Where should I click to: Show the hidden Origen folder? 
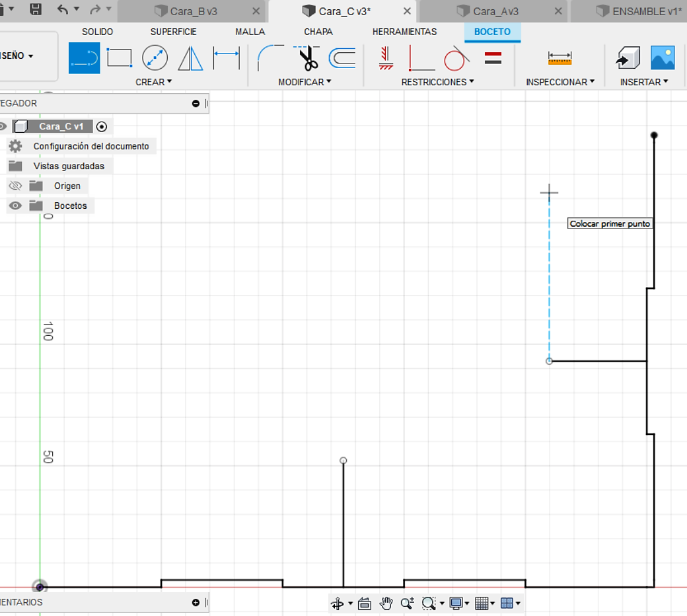coord(15,186)
